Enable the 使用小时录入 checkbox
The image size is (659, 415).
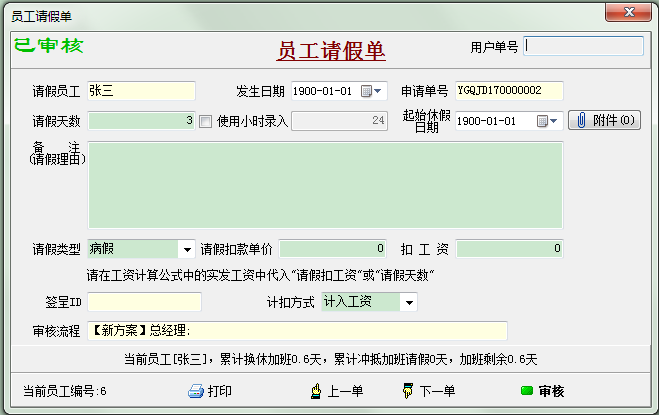[x=206, y=122]
